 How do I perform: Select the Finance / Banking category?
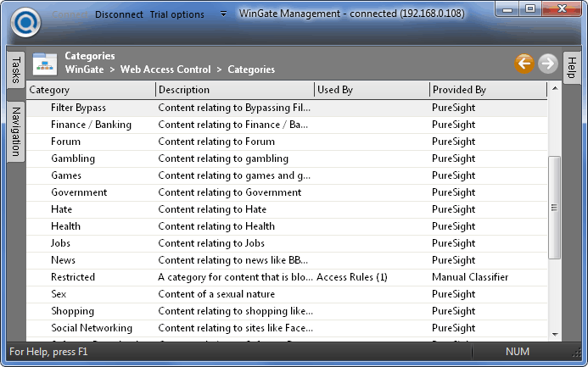[287, 125]
